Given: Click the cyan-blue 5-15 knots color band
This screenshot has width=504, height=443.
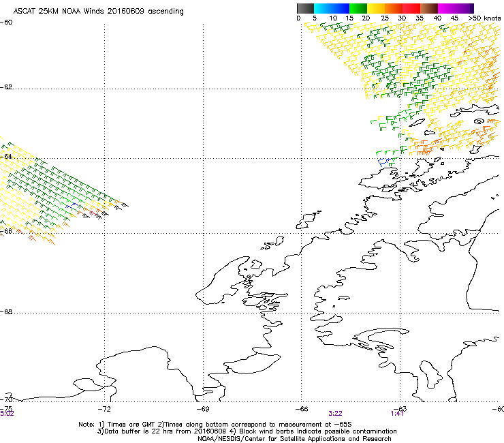Looking at the screenshot, I should pos(332,8).
